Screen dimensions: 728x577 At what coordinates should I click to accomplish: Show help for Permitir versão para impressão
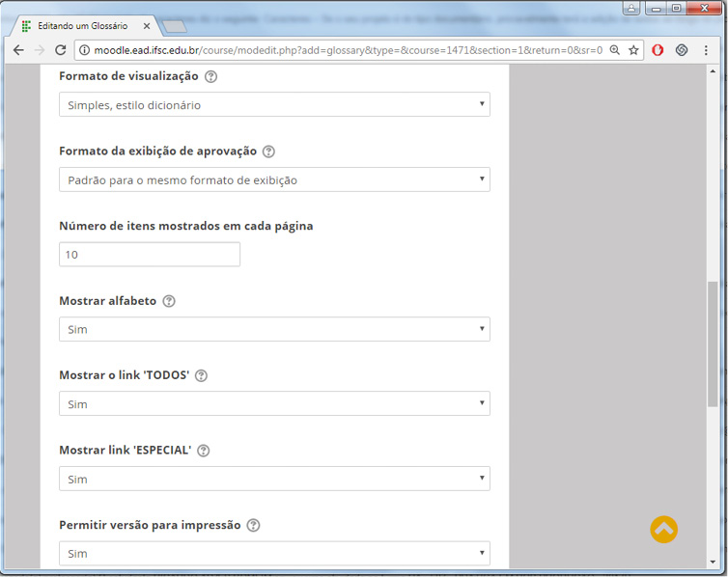click(253, 526)
